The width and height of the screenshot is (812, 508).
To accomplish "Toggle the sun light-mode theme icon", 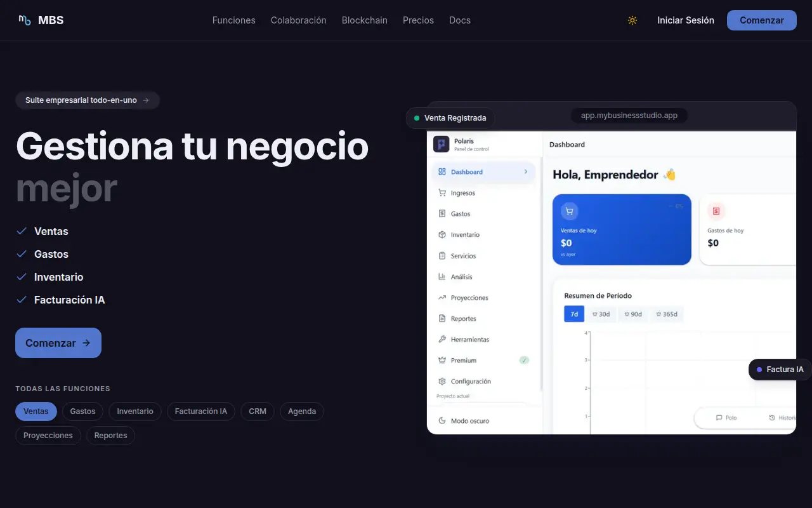I will tap(632, 20).
